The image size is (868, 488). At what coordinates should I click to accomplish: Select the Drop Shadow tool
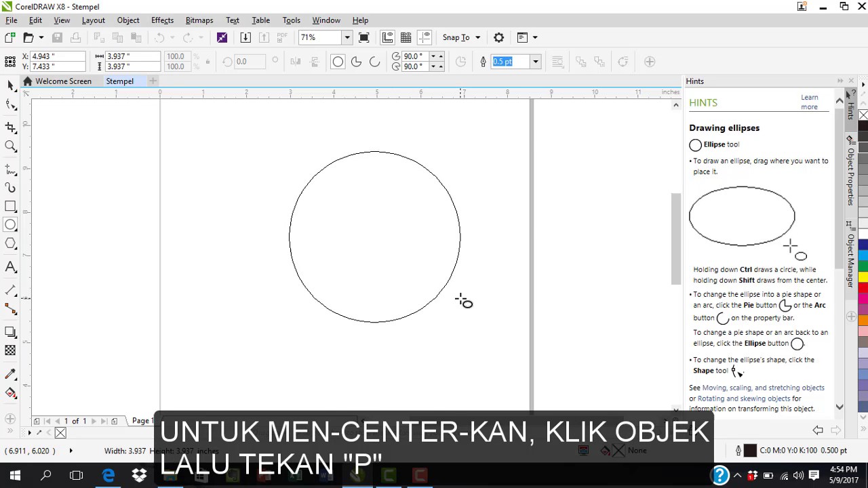point(10,331)
